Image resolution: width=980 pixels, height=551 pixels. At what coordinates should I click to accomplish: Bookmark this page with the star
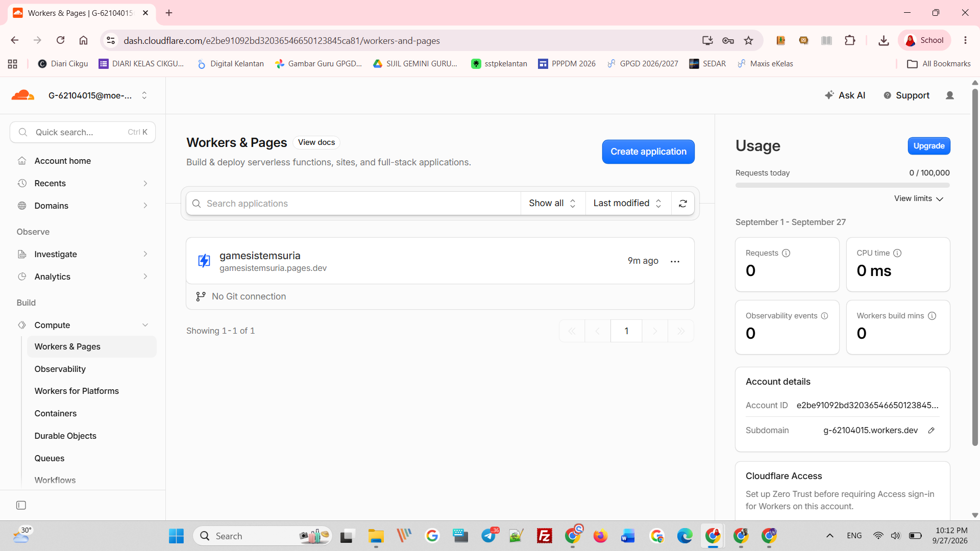[x=748, y=40]
